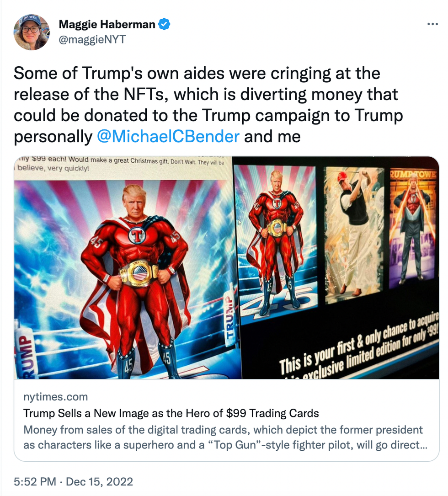The width and height of the screenshot is (448, 496).
Task: Click the Trump Tower laser-eyes card
Action: 413,228
